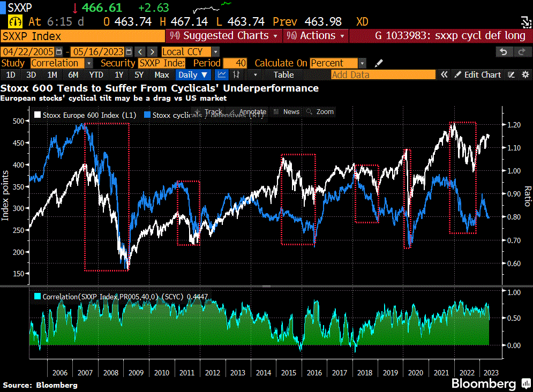Switch to the YTD range tab
Screen dimensions: 533x392
coord(96,75)
